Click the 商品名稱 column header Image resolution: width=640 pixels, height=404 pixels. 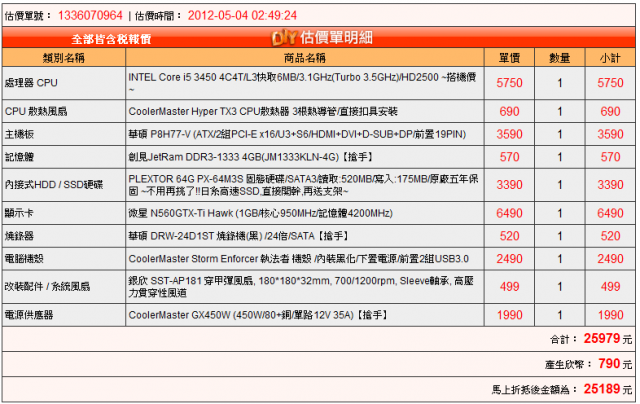point(304,58)
